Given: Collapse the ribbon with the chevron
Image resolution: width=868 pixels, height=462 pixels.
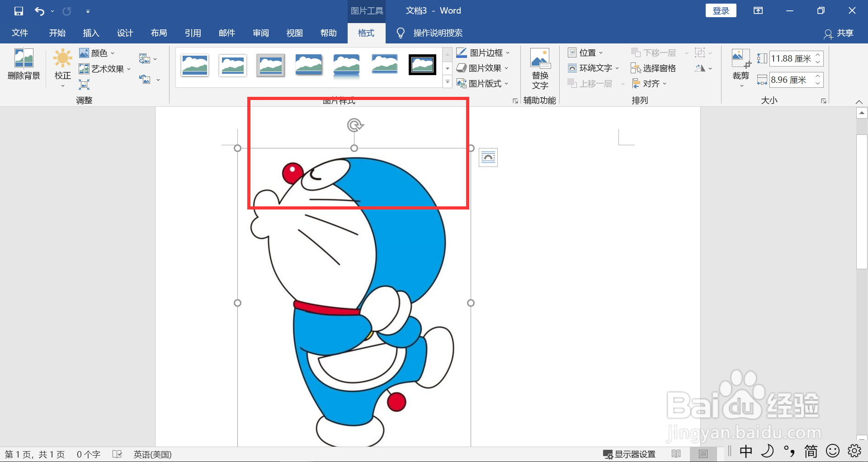Looking at the screenshot, I should [x=859, y=101].
